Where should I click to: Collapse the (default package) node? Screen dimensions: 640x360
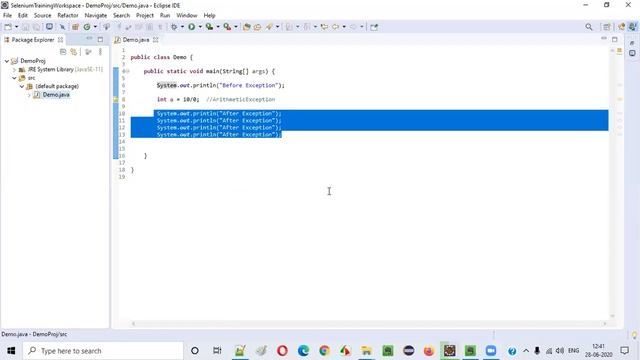22,87
